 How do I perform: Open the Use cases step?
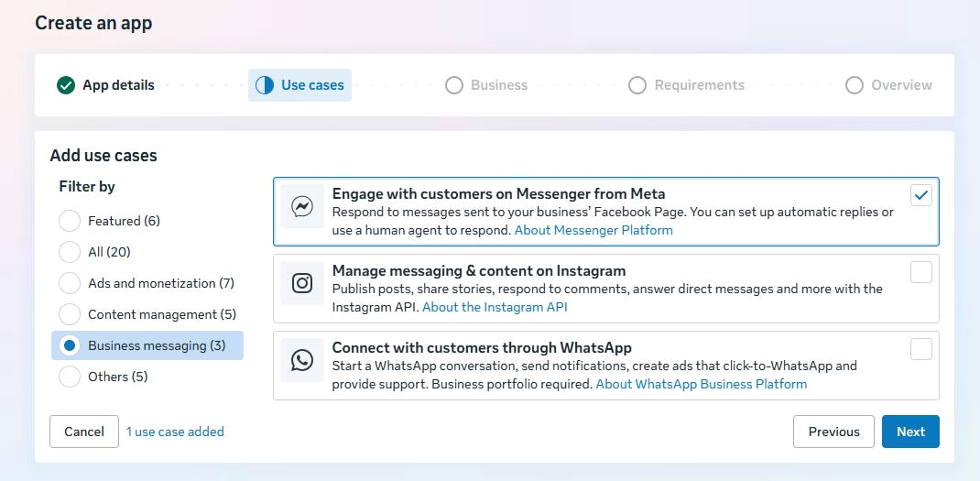(300, 85)
